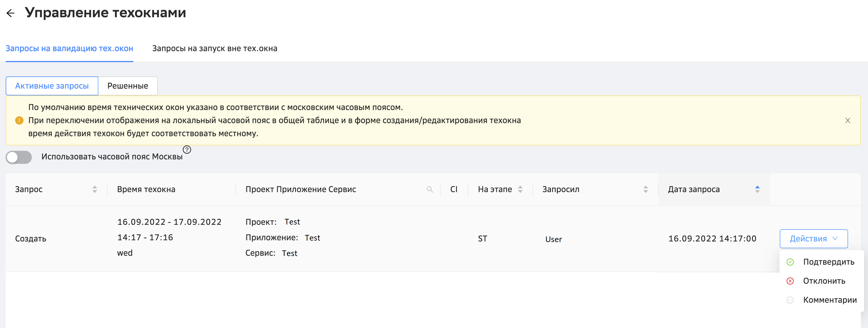The image size is (868, 328).
Task: Select Отклонить from actions menu
Action: coord(824,281)
